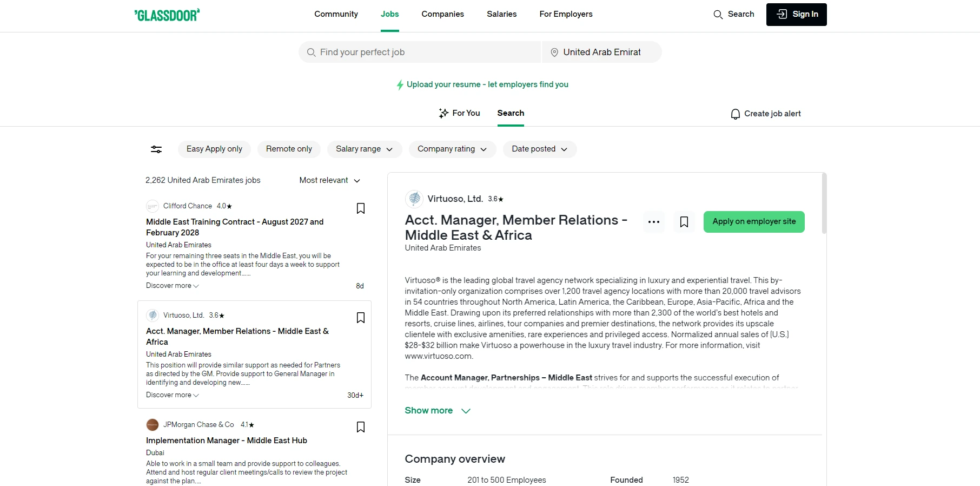Click the United Arab Emirates location field
980x486 pixels.
[602, 52]
